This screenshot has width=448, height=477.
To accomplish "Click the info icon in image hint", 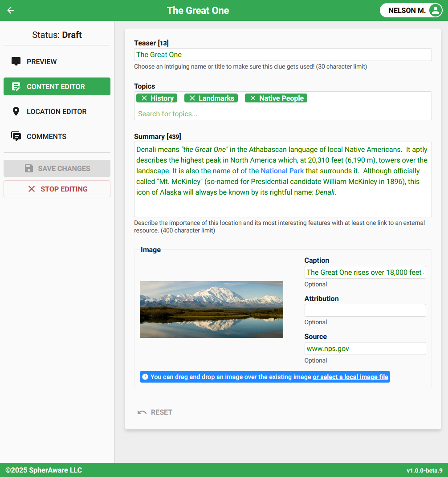I will [145, 377].
